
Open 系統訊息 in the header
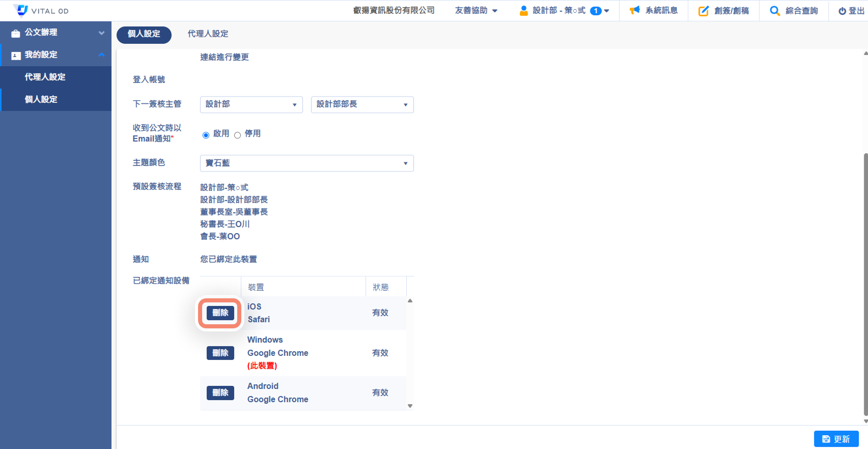point(654,10)
